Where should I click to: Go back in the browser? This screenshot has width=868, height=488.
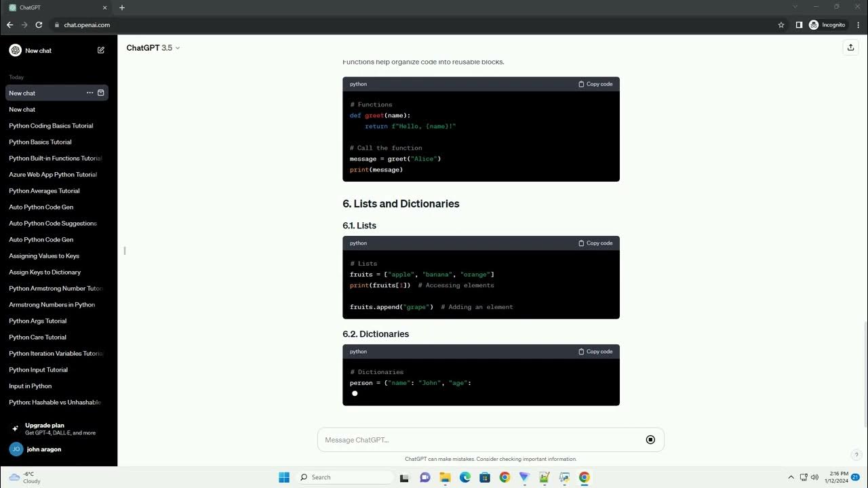pos(9,25)
